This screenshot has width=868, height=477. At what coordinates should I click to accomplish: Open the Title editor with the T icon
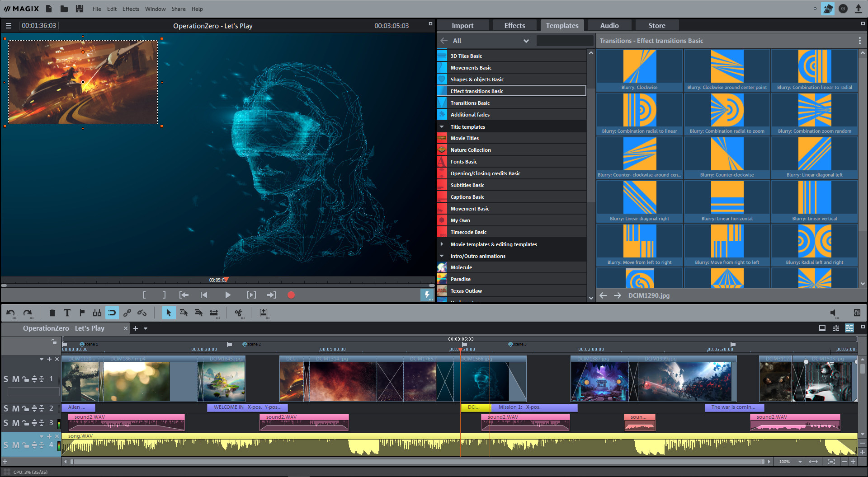pyautogui.click(x=67, y=313)
